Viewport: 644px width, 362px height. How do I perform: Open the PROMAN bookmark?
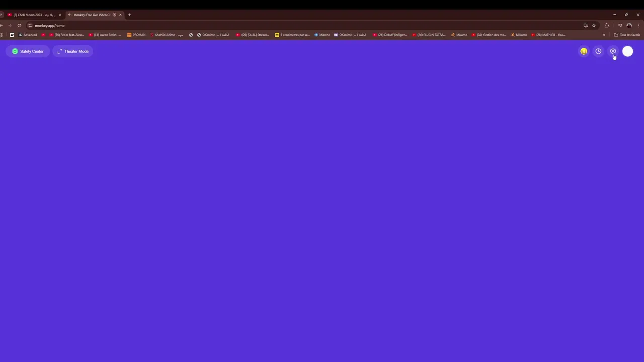pos(136,35)
